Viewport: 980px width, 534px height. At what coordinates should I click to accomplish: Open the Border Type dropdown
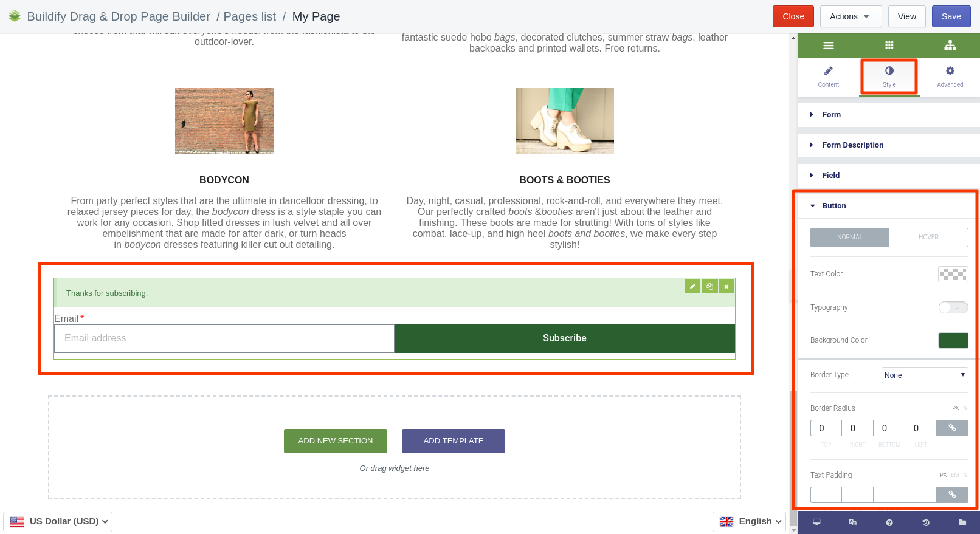click(x=925, y=375)
